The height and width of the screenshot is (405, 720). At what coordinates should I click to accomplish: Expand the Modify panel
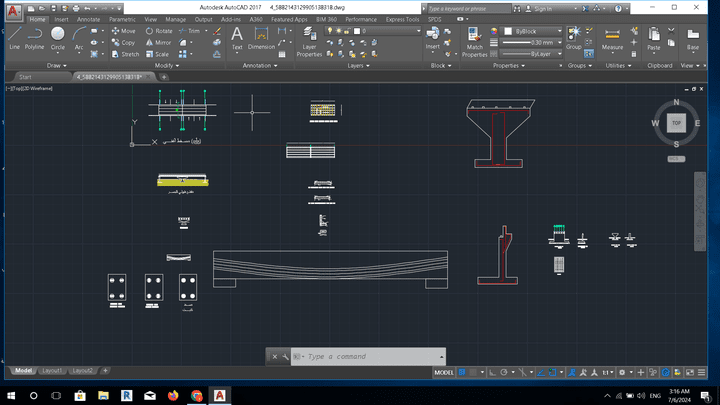(x=167, y=66)
